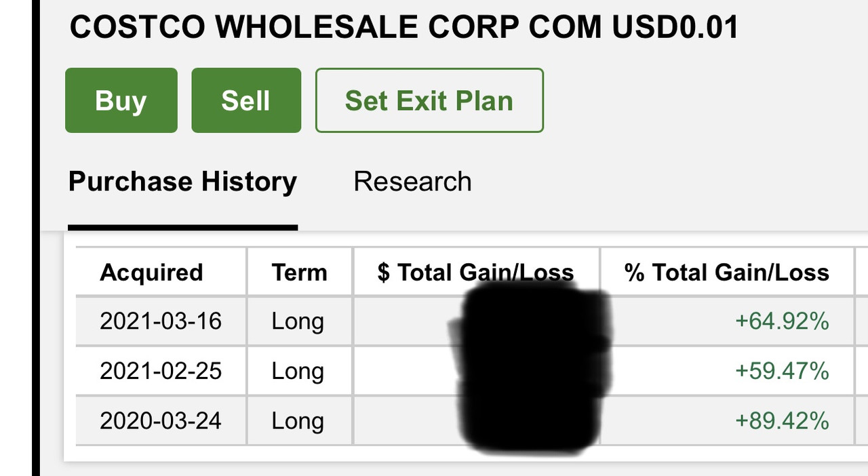Click Long term in 2020-03-24 row

tap(298, 421)
